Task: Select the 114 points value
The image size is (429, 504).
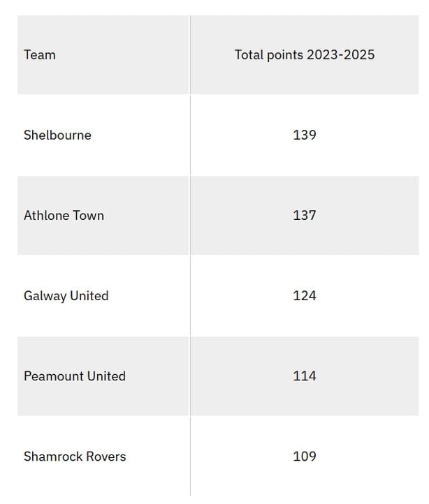Action: point(305,376)
